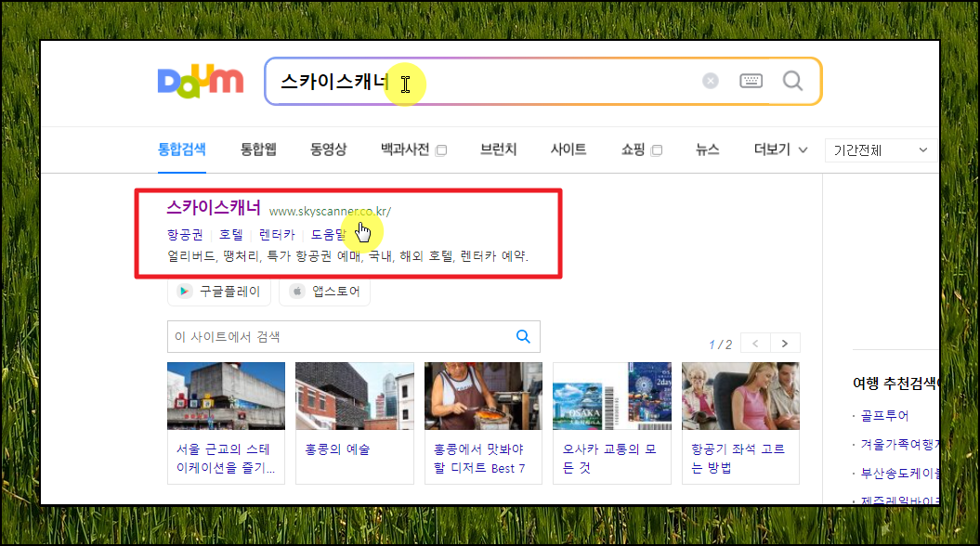Screen dimensions: 980x546
Task: Click the 겨울가족여행 recommended search
Action: pos(900,444)
